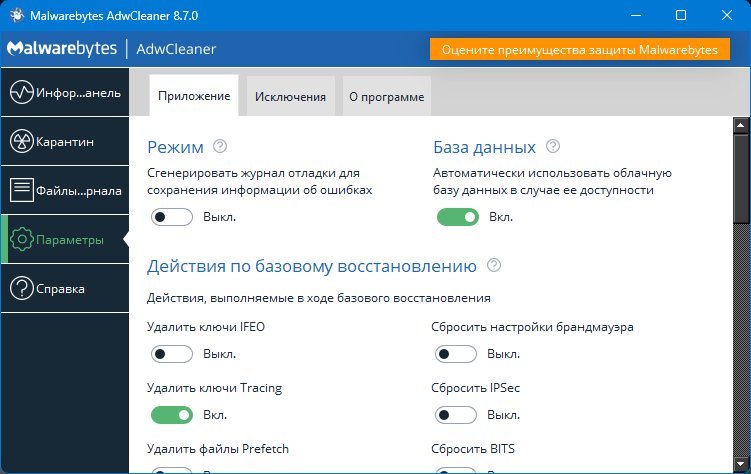Select the Приложение tab
751x474 pixels.
click(194, 97)
